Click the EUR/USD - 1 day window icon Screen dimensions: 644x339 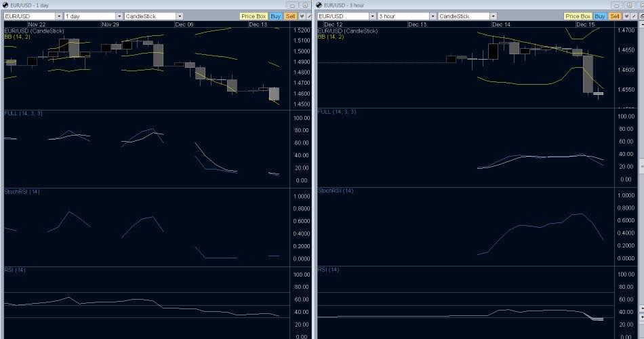(5, 5)
